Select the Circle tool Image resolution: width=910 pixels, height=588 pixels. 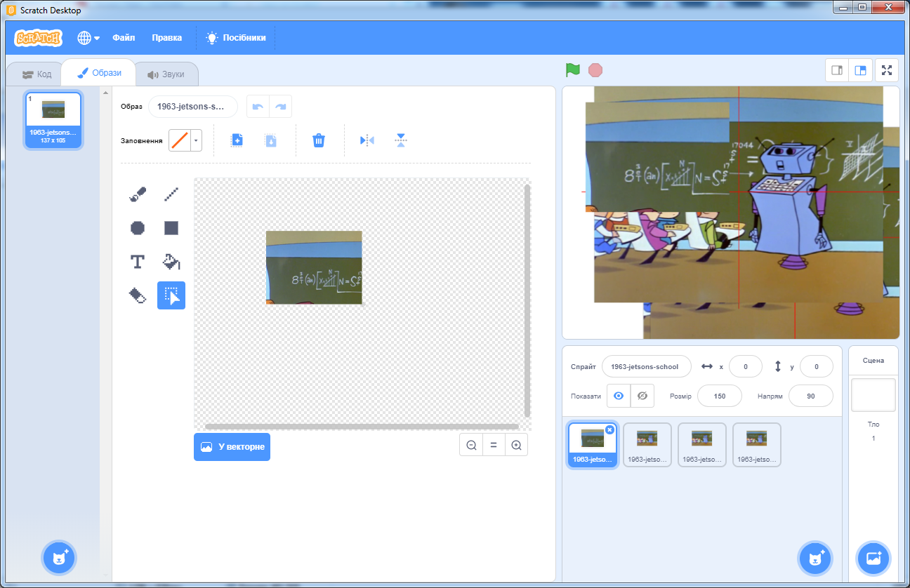(x=138, y=228)
